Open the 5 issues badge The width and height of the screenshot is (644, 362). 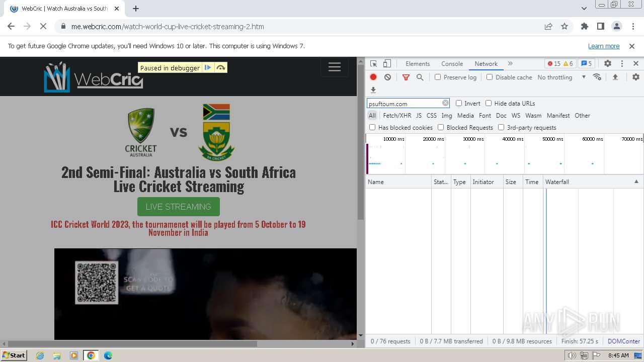click(x=587, y=64)
